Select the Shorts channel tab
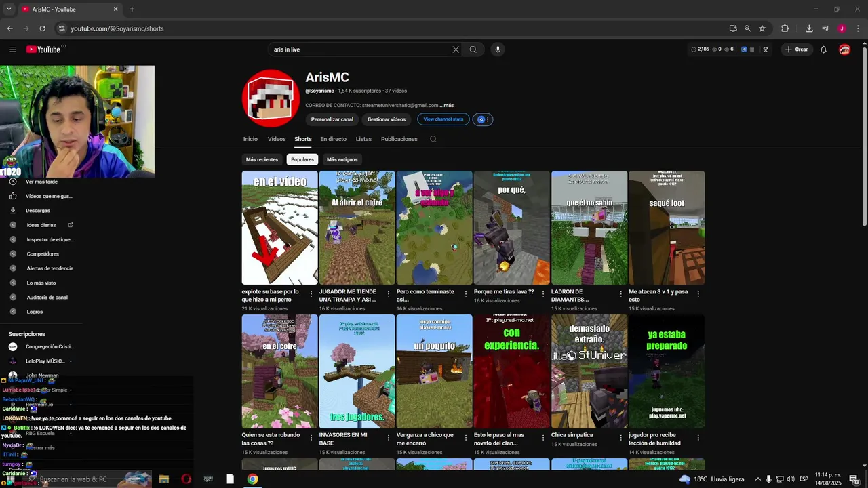This screenshot has height=488, width=868. [303, 139]
